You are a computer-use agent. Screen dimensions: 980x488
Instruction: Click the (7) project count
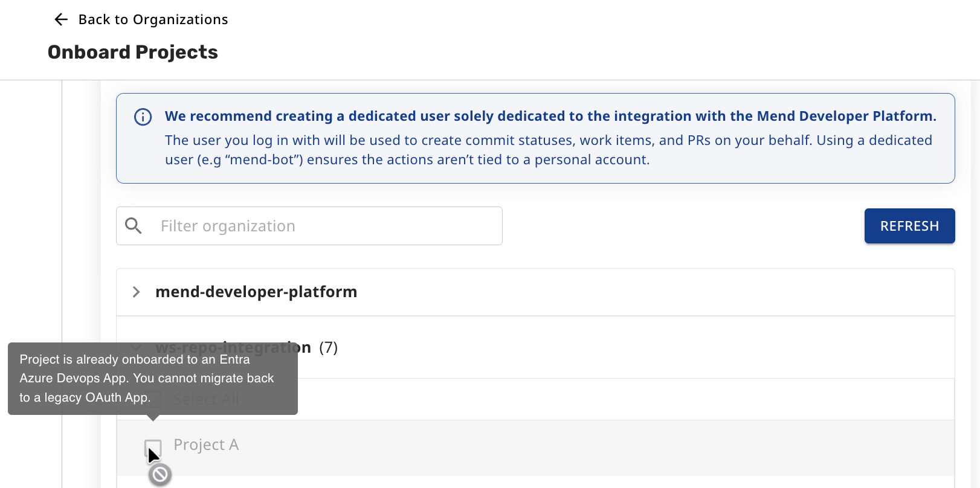pyautogui.click(x=328, y=347)
